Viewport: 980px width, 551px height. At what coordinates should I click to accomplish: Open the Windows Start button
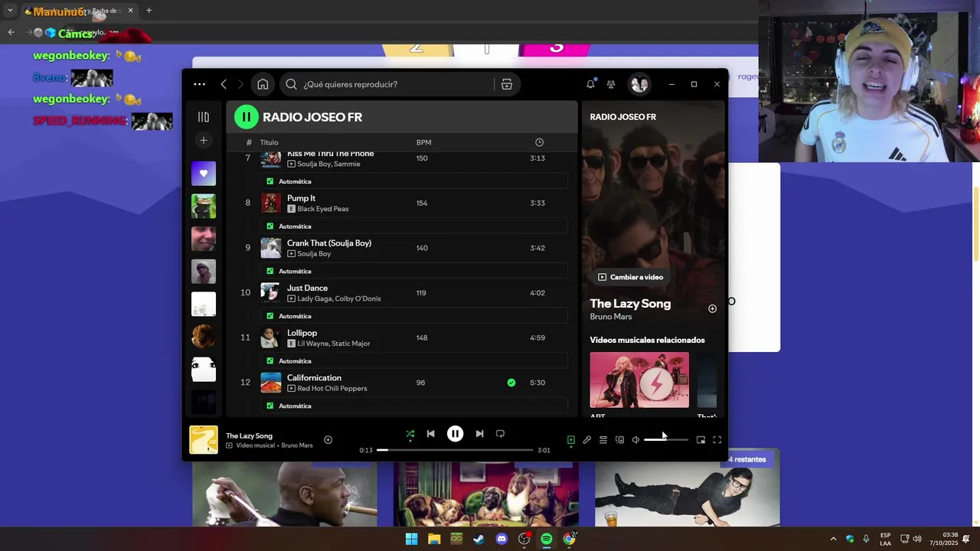tap(411, 539)
